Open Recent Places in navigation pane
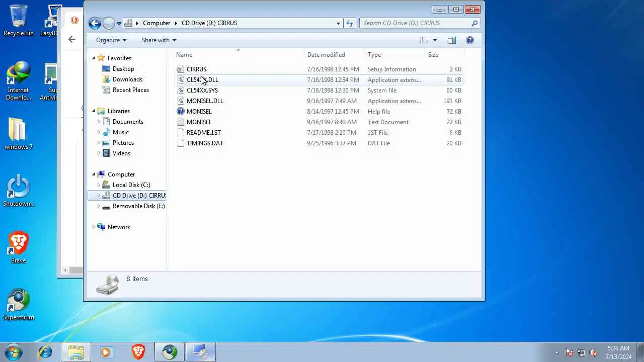 point(131,90)
